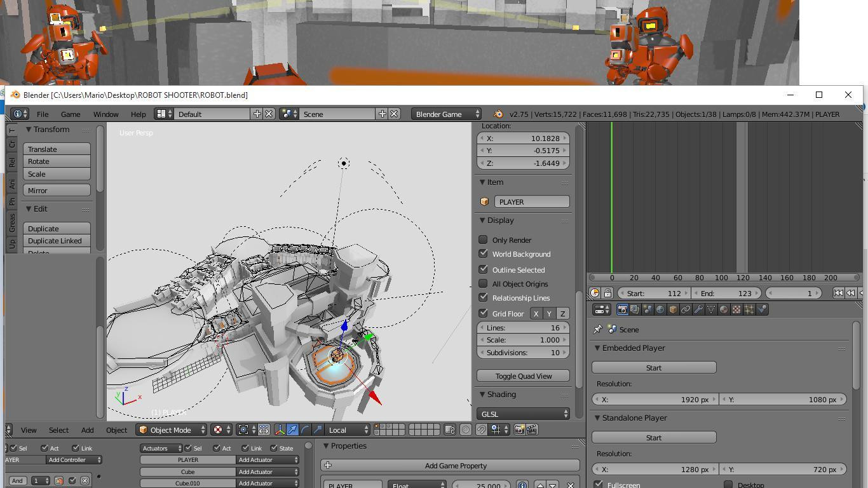The image size is (868, 488).
Task: Open the GLSL shading dropdown
Action: (523, 414)
